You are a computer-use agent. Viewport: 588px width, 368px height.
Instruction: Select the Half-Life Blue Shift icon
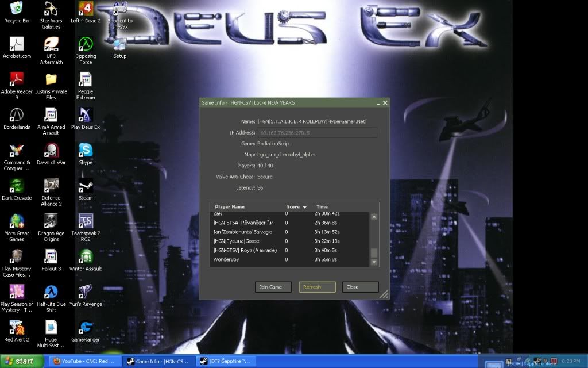[51, 298]
